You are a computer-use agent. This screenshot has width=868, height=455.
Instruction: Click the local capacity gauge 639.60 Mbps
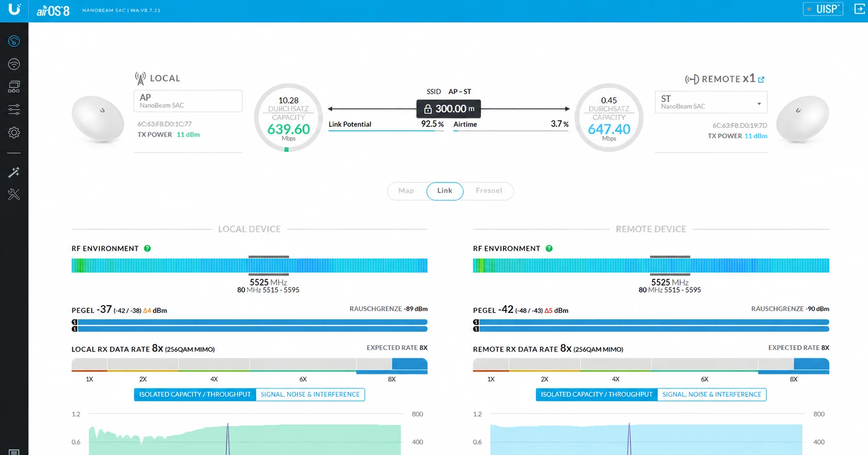pyautogui.click(x=288, y=118)
